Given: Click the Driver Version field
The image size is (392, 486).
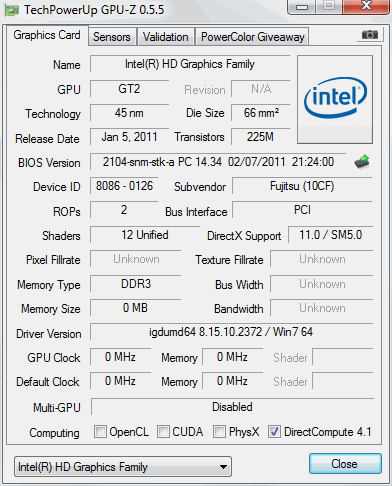Looking at the screenshot, I should [x=231, y=332].
